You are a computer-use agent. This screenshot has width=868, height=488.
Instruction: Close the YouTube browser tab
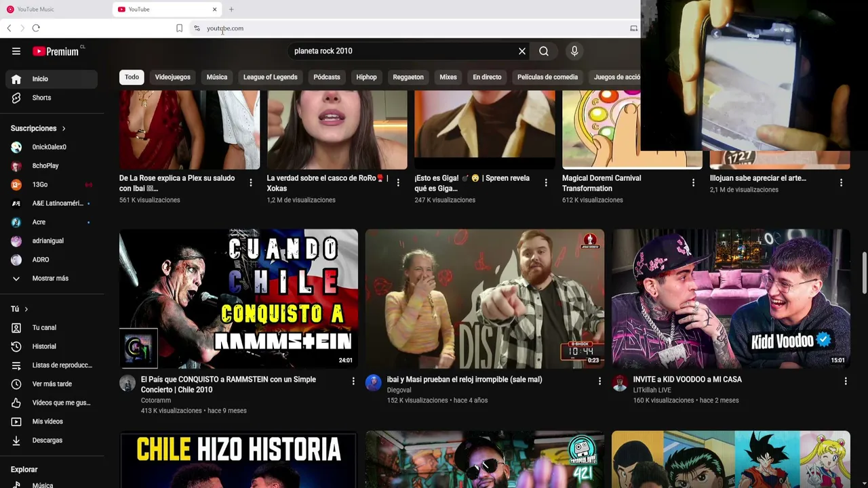[x=215, y=9]
